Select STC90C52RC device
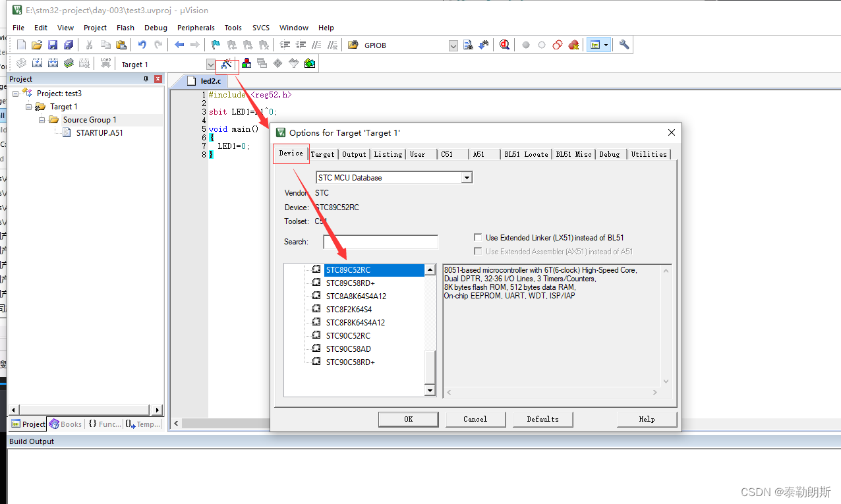Viewport: 841px width, 504px height. [348, 336]
